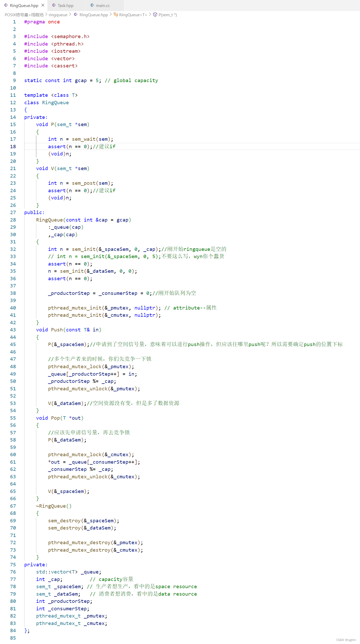Close the RingQueue.hpp tab
The height and width of the screenshot is (644, 360).
pos(43,5)
